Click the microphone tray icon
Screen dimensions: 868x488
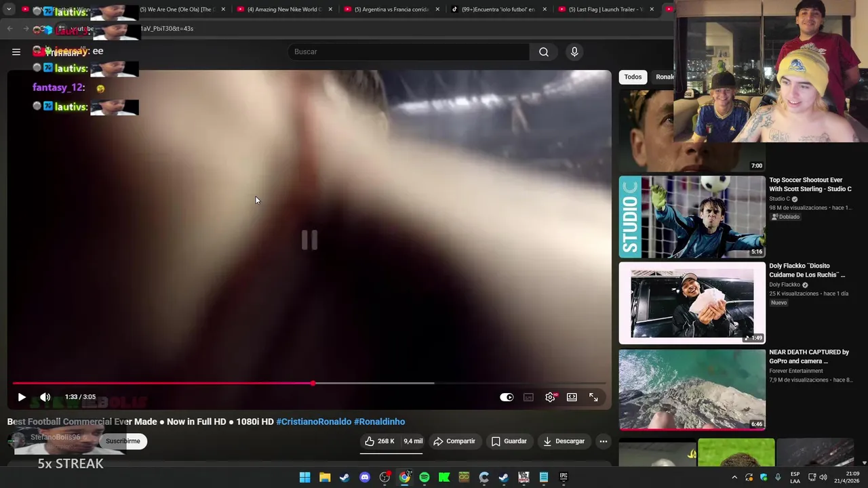point(778,478)
